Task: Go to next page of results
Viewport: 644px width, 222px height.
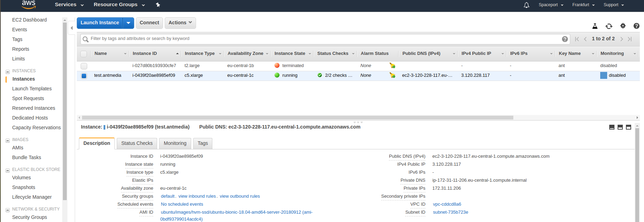Action: click(x=622, y=39)
